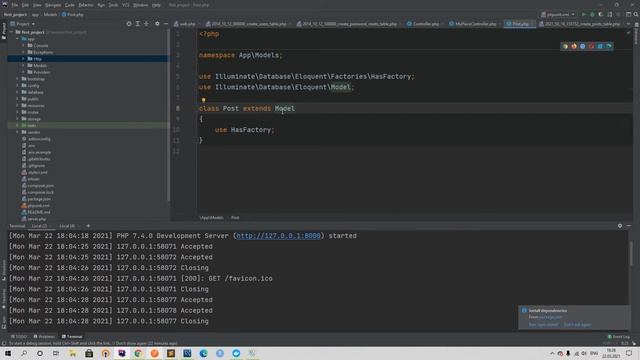This screenshot has height=360, width=640.
Task: Click the Debug bug icon
Action: tap(592, 14)
